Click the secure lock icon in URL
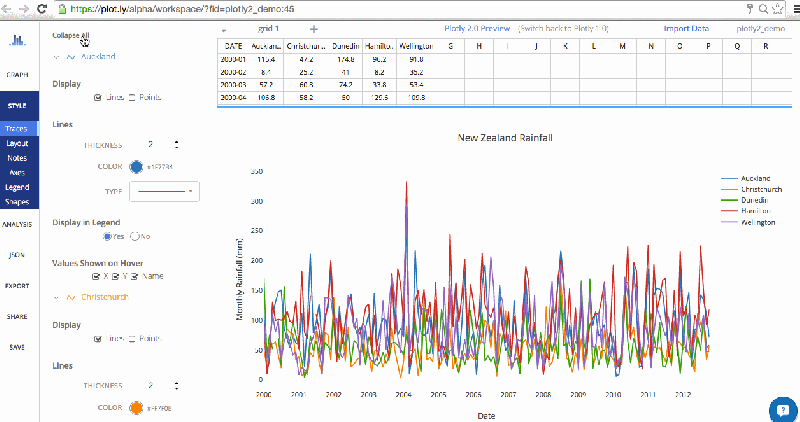Screen dimensions: 800x422 [62, 9]
